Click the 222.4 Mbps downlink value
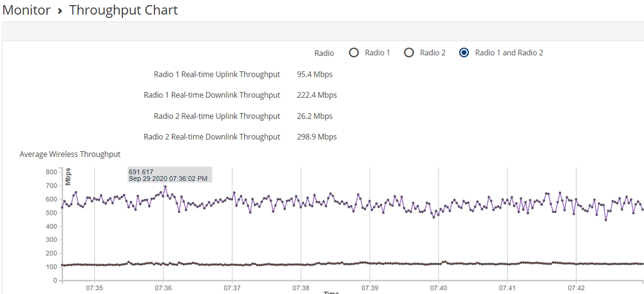 click(x=317, y=95)
